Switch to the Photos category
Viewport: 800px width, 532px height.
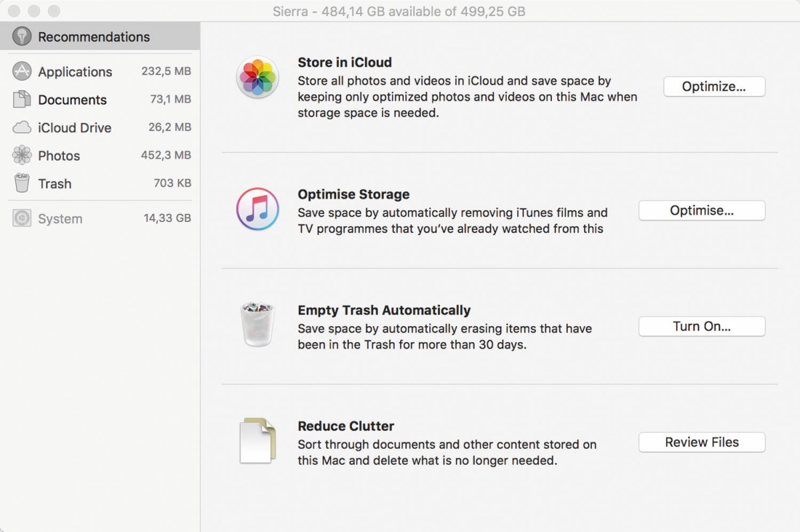100,155
